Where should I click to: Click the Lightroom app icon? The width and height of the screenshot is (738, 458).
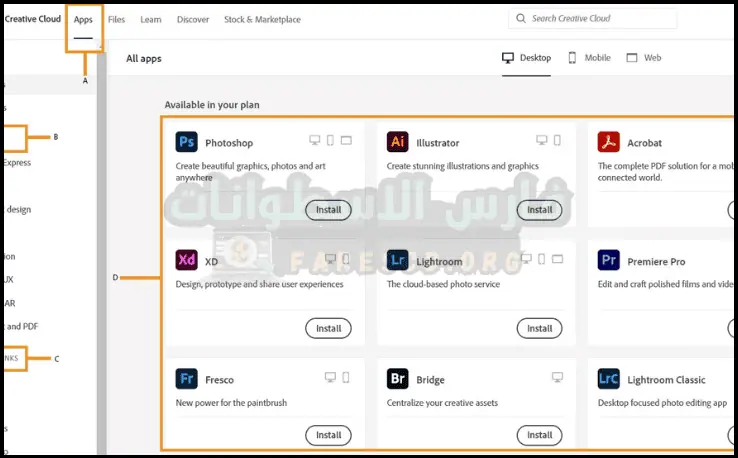[x=398, y=261]
